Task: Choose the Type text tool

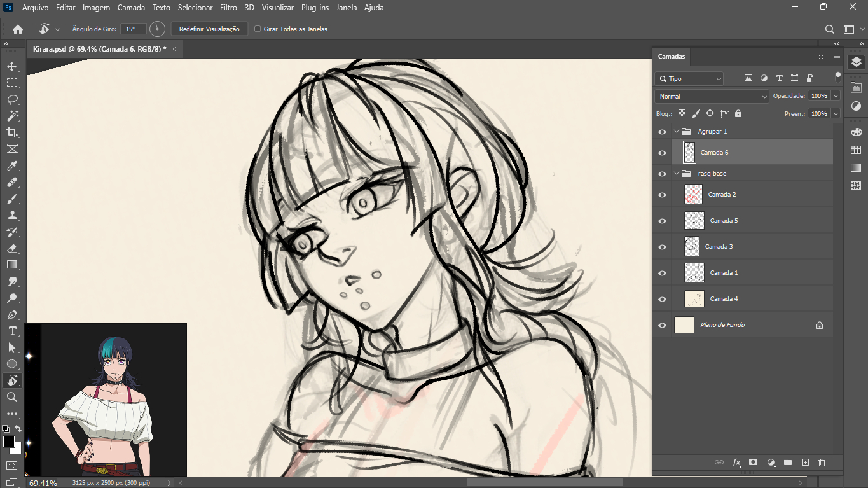Action: click(12, 331)
